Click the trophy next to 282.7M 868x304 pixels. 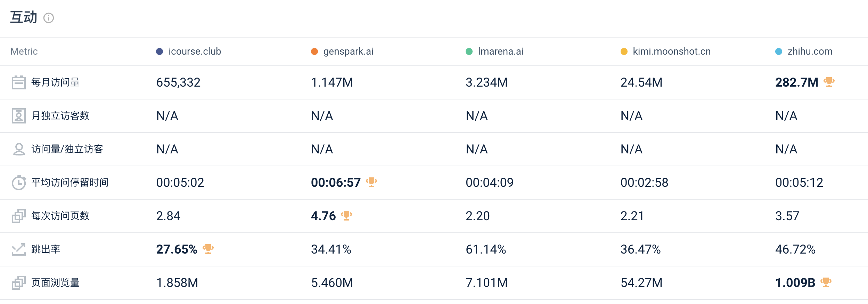829,82
